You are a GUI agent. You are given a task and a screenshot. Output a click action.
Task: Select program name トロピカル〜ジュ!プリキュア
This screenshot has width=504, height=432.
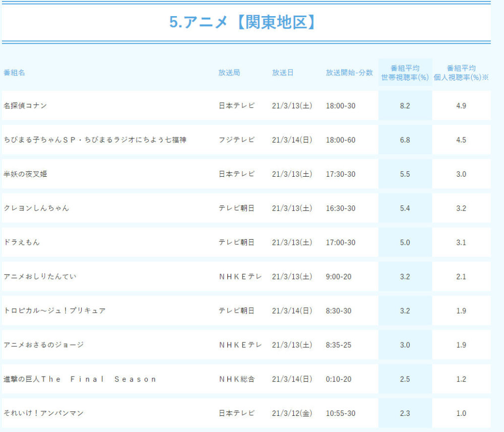[54, 311]
